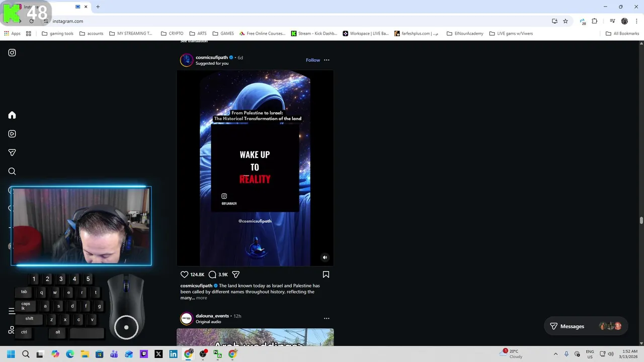Open dalouna_events profile avatar
This screenshot has height=362, width=644.
coord(187,319)
